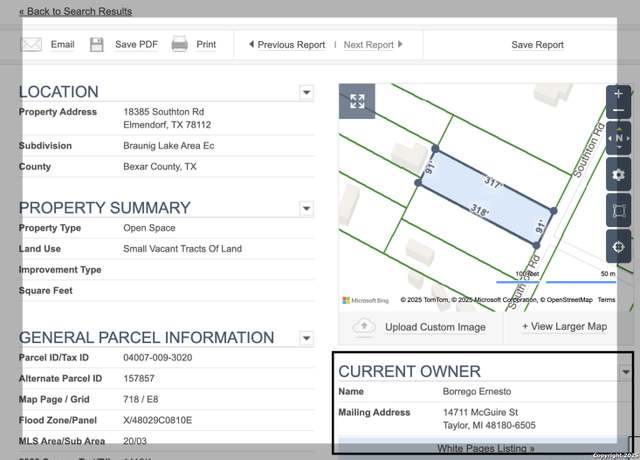Collapse the Property Summary section

(x=306, y=209)
